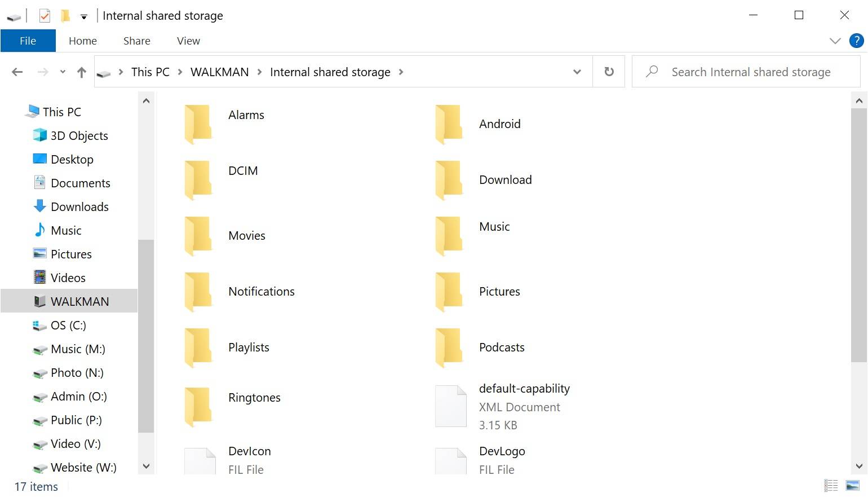Image resolution: width=868 pixels, height=497 pixels.
Task: Click navigation pane scroll up arrow
Action: [x=146, y=101]
